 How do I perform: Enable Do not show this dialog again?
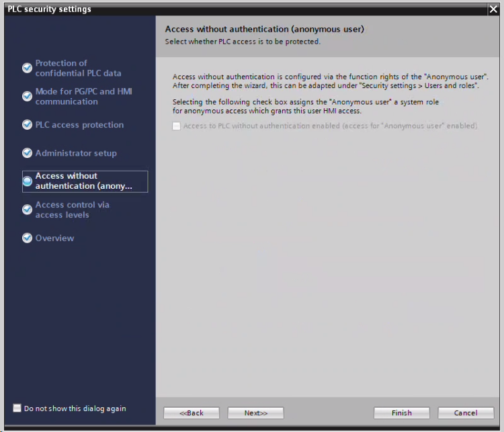pyautogui.click(x=17, y=408)
